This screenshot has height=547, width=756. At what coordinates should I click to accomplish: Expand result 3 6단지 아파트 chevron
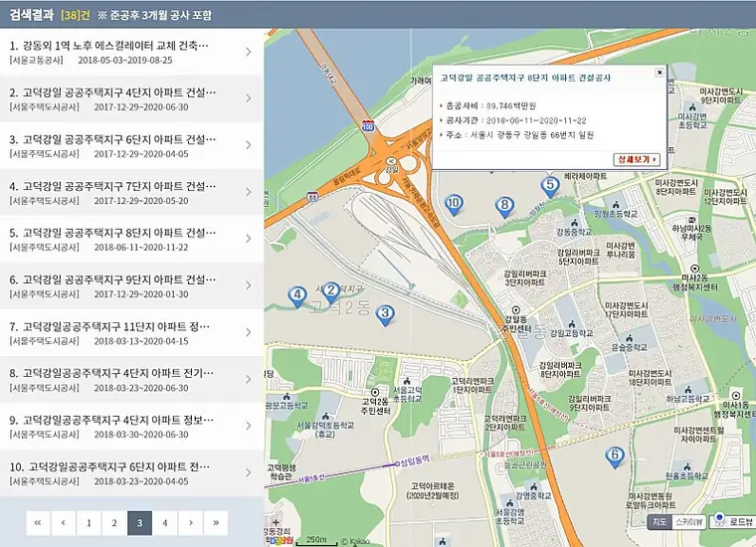(249, 145)
